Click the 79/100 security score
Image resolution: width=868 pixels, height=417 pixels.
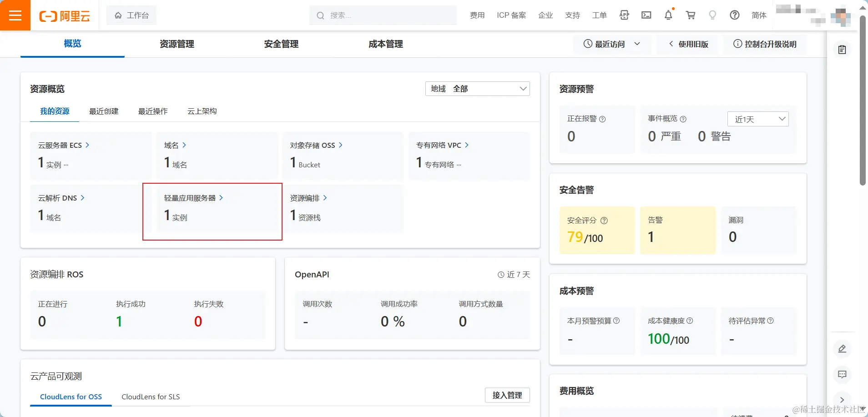tap(585, 237)
